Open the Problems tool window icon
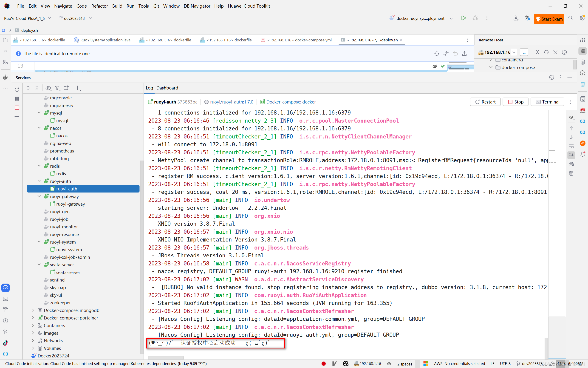The height and width of the screenshot is (368, 588). (5, 321)
